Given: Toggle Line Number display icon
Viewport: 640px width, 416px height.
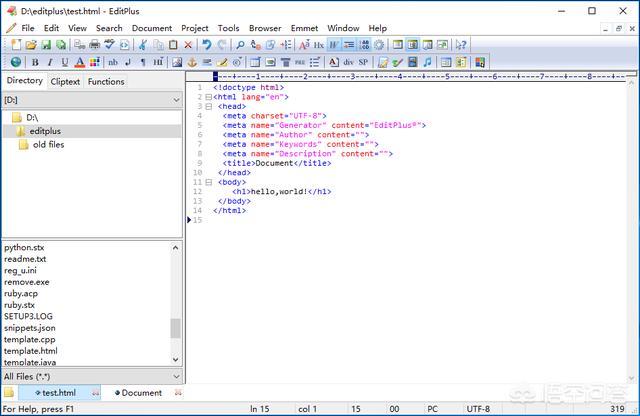Looking at the screenshot, I should [x=364, y=44].
